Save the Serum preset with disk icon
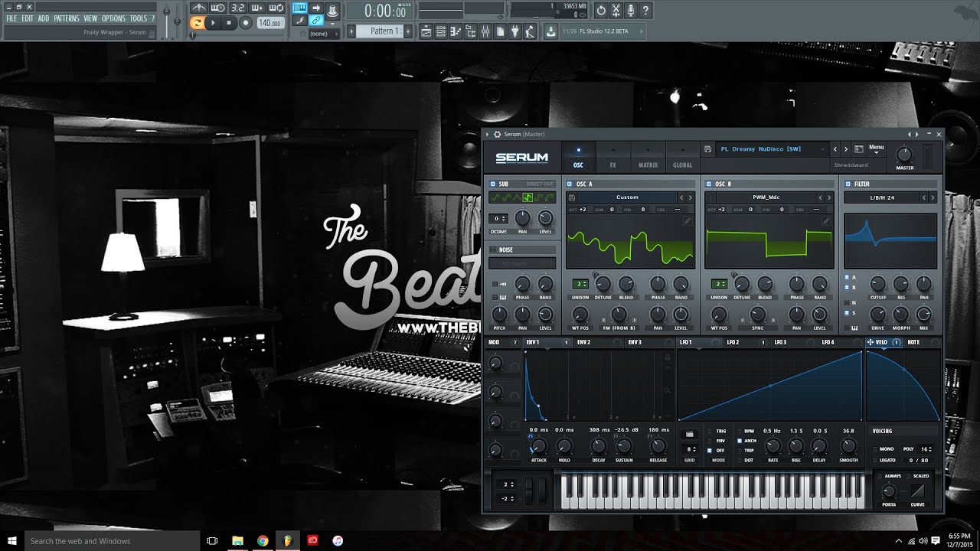This screenshot has height=551, width=980. coord(708,149)
